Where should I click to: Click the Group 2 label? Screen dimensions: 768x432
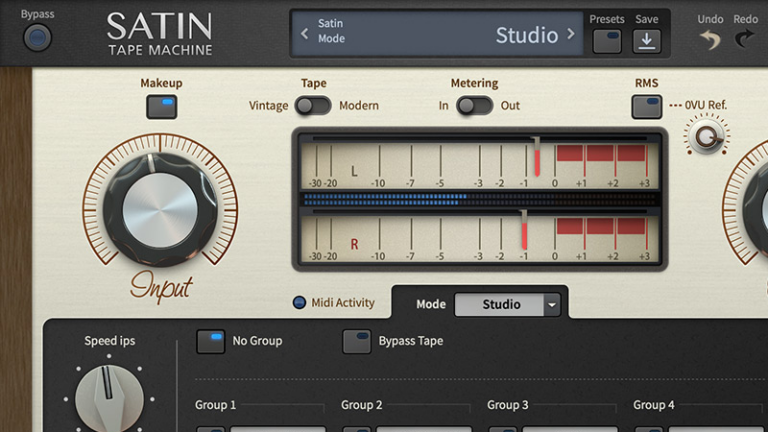click(x=361, y=405)
